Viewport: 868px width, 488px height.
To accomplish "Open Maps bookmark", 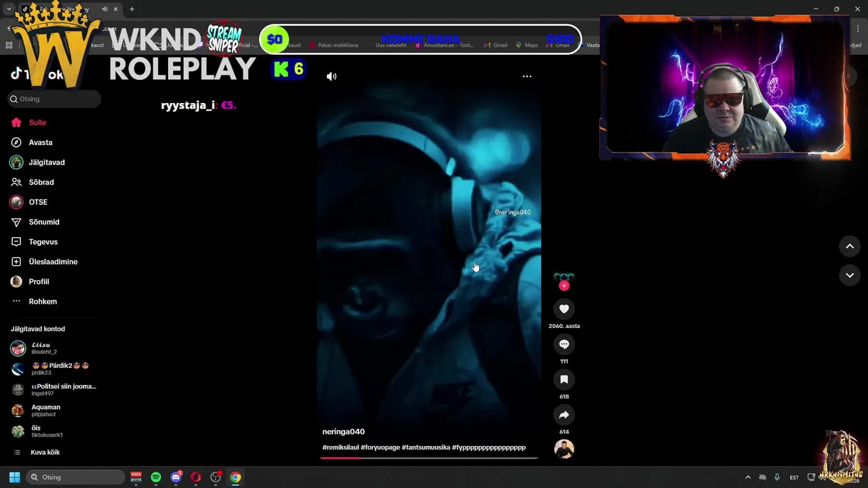I will pyautogui.click(x=526, y=45).
